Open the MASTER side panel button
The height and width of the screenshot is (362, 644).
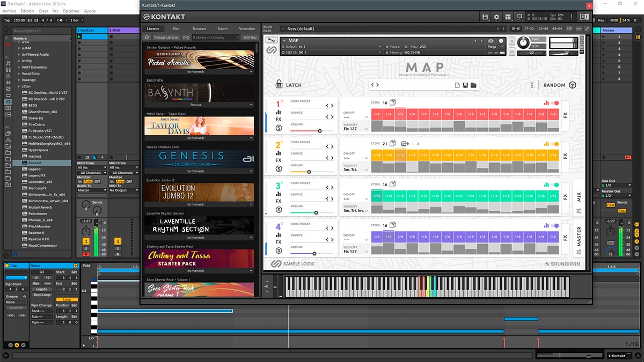coord(579,239)
